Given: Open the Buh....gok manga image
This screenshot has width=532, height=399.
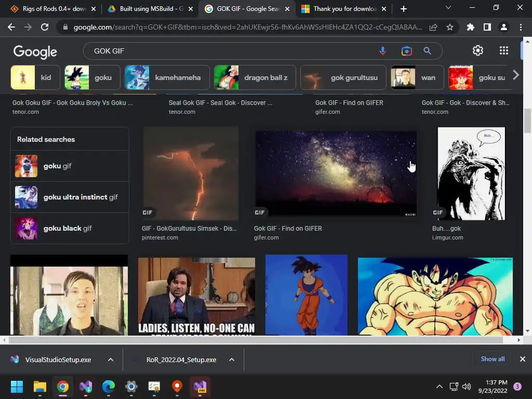Looking at the screenshot, I should [x=471, y=174].
